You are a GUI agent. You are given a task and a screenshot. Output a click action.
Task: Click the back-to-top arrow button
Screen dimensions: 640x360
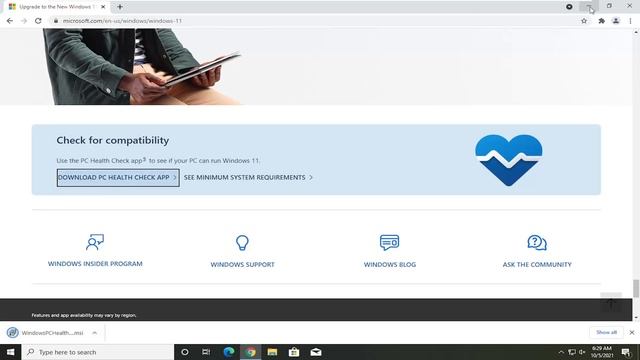(x=611, y=302)
